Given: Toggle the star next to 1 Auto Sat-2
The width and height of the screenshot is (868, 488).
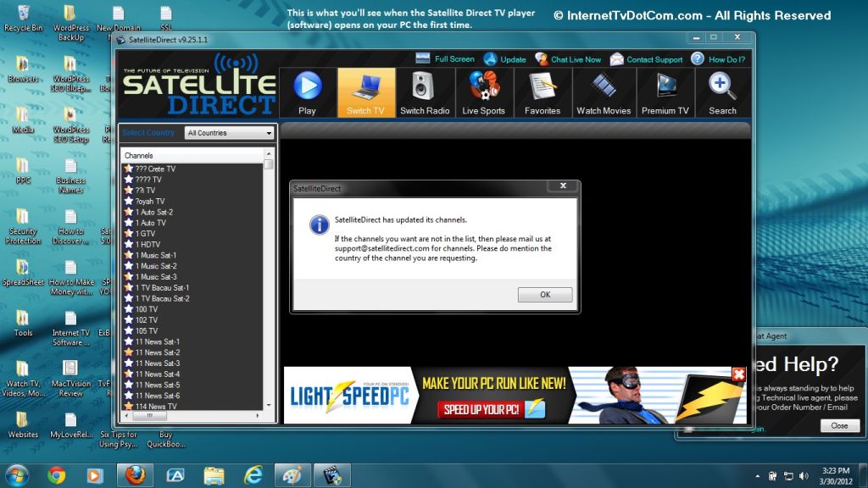Looking at the screenshot, I should [129, 212].
